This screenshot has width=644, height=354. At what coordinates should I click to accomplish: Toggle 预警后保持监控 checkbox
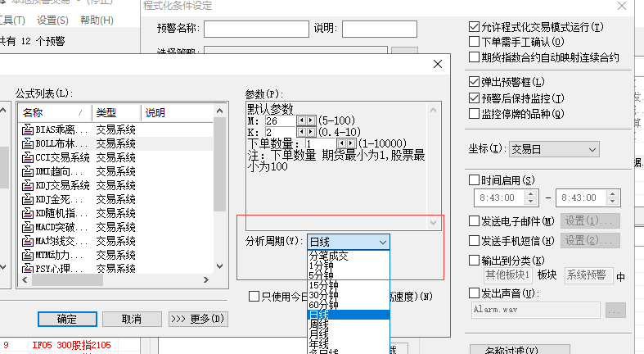coord(474,98)
